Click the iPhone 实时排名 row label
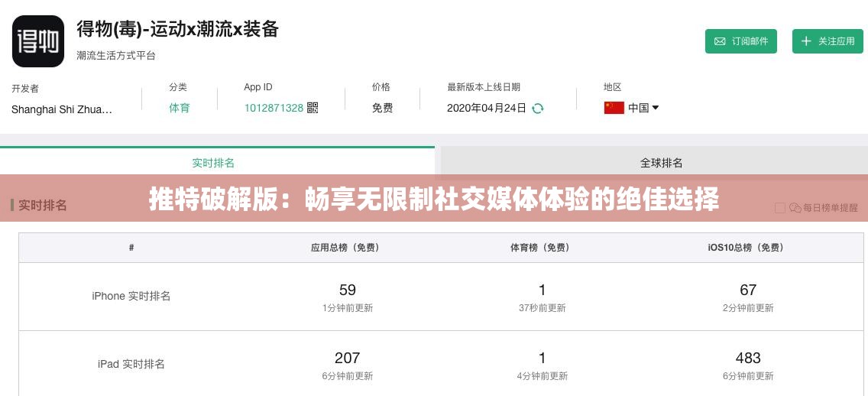The width and height of the screenshot is (868, 396). (131, 297)
